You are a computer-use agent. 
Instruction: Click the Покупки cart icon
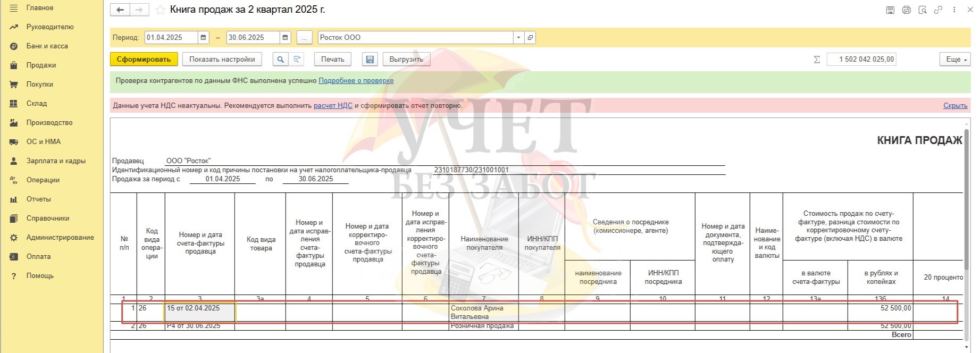(14, 85)
